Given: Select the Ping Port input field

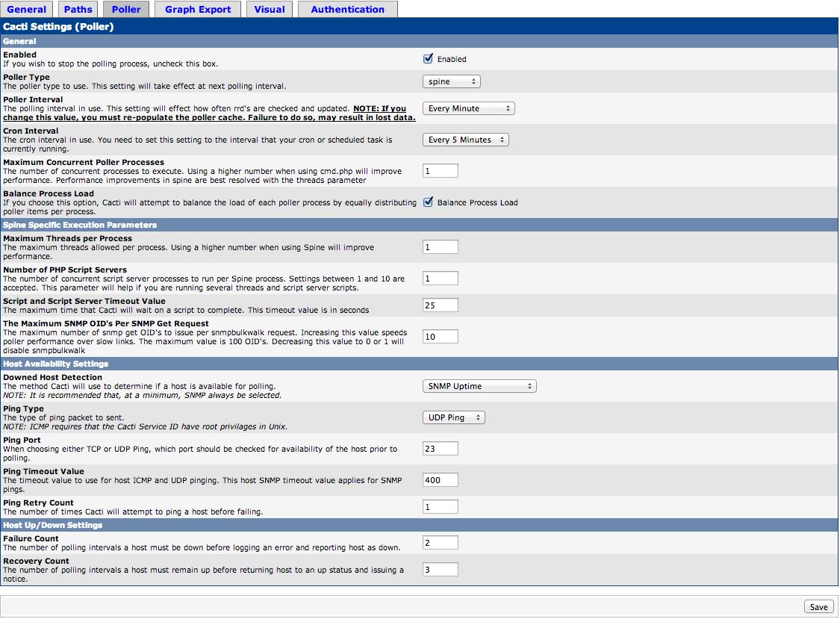Looking at the screenshot, I should click(x=441, y=449).
